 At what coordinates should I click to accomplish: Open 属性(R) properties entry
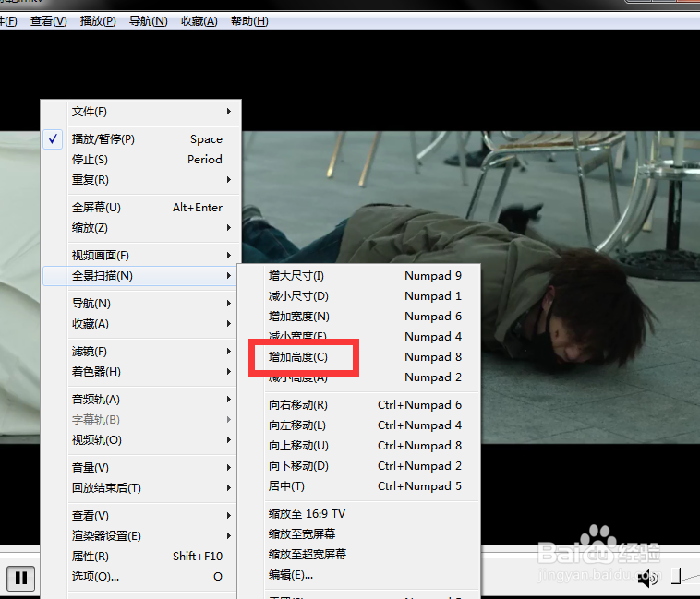pos(141,557)
